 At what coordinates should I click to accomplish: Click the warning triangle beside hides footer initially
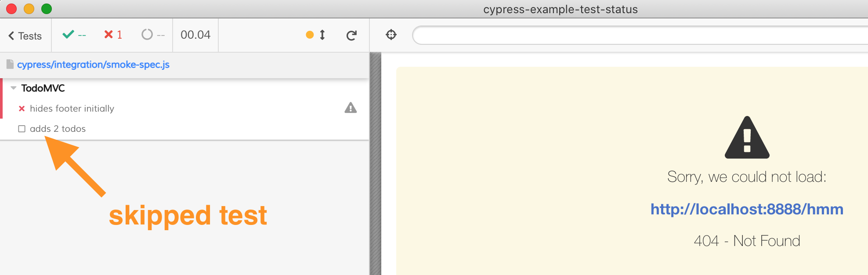(x=351, y=108)
